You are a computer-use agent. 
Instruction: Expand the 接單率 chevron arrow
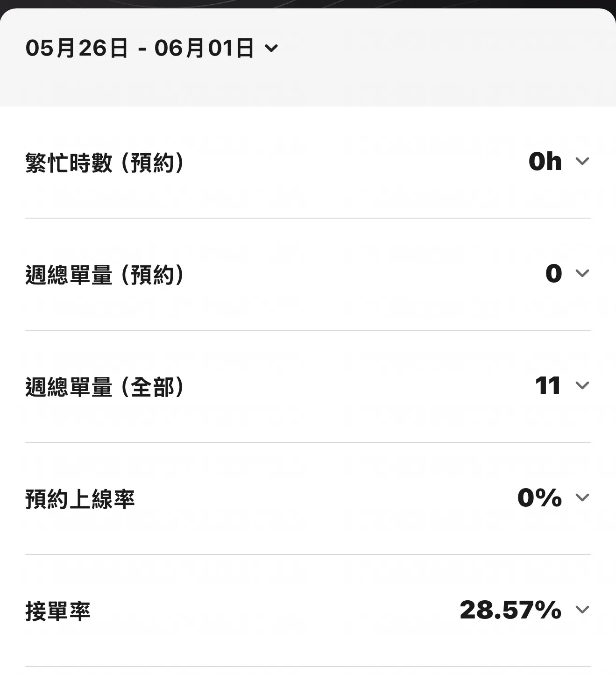582,610
